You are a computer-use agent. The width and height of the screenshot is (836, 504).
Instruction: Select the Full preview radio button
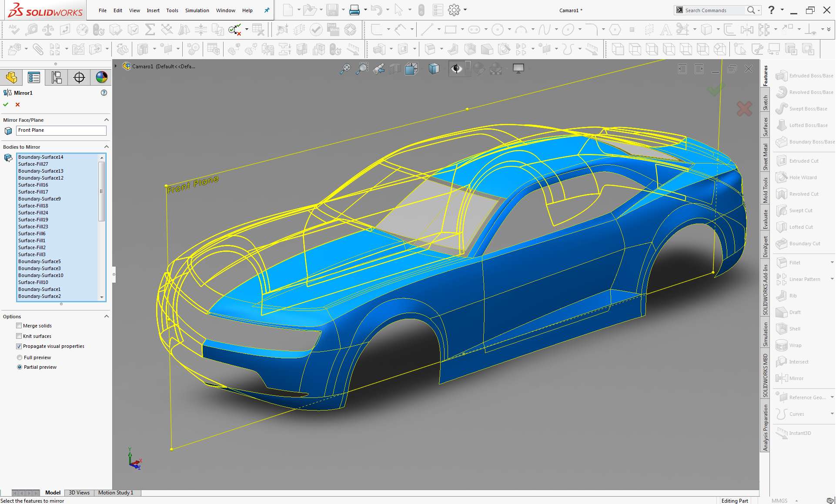click(x=20, y=357)
